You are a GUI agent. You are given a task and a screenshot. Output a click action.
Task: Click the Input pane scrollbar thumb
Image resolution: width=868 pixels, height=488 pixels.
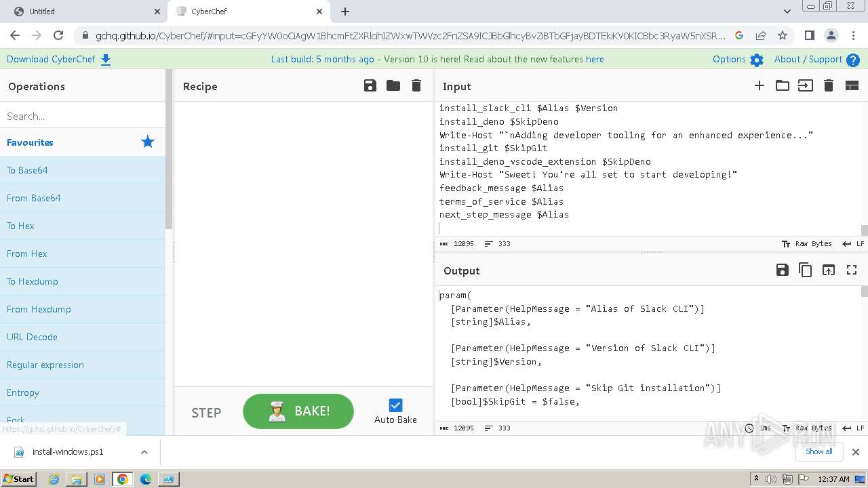[x=864, y=230]
